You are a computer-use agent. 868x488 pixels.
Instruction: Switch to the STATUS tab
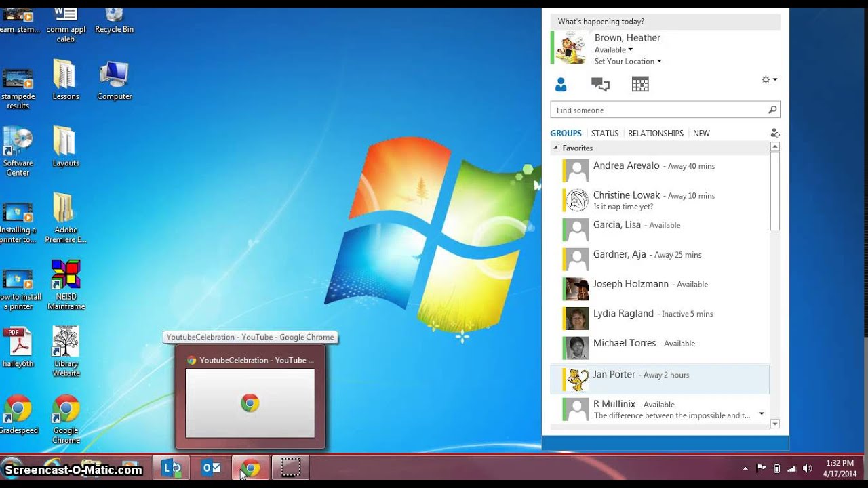[605, 134]
